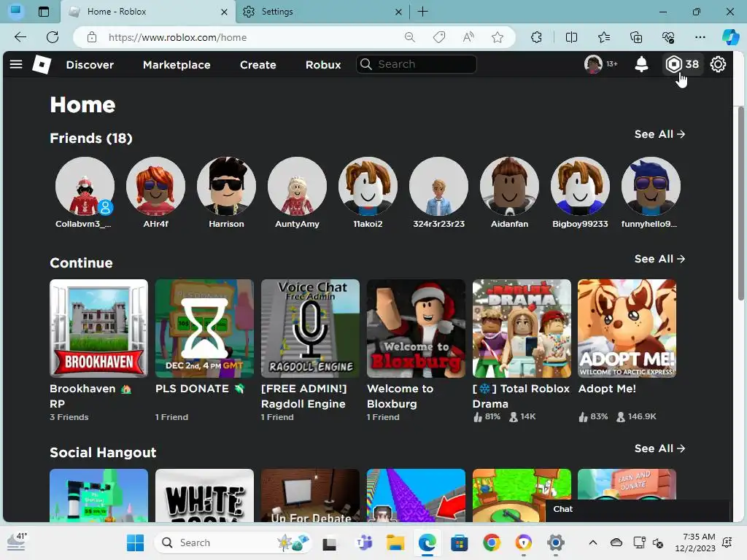Open friend AHr4f profile
747x560 pixels.
pyautogui.click(x=156, y=186)
